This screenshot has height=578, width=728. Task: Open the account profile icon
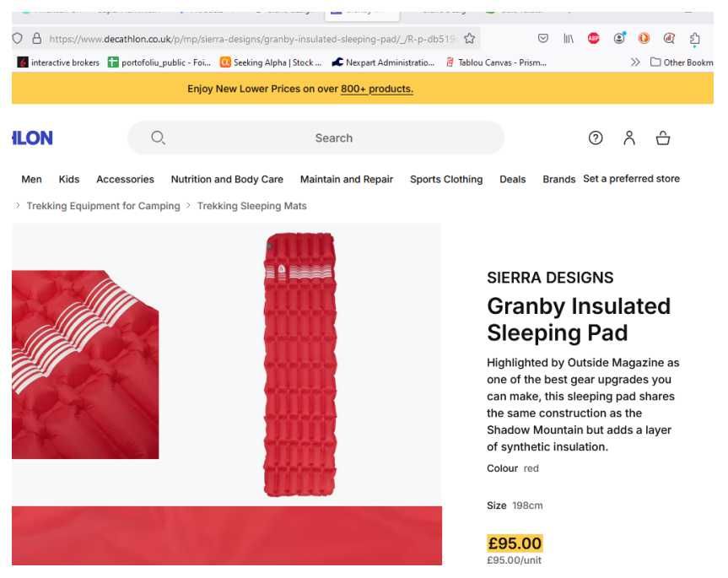pyautogui.click(x=629, y=138)
